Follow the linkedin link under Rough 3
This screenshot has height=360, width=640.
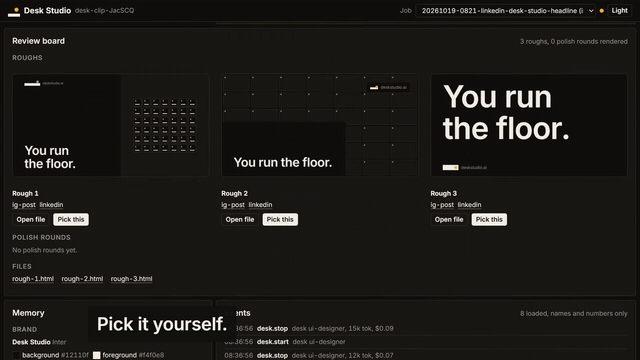pos(469,205)
